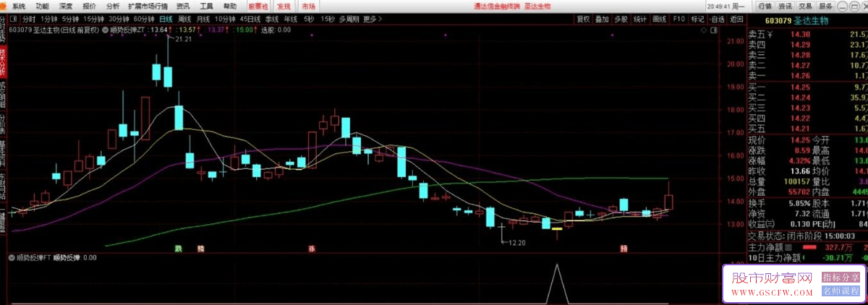Click the 买一 price 14.25
Viewport: 868px width, 305px height.
point(800,86)
